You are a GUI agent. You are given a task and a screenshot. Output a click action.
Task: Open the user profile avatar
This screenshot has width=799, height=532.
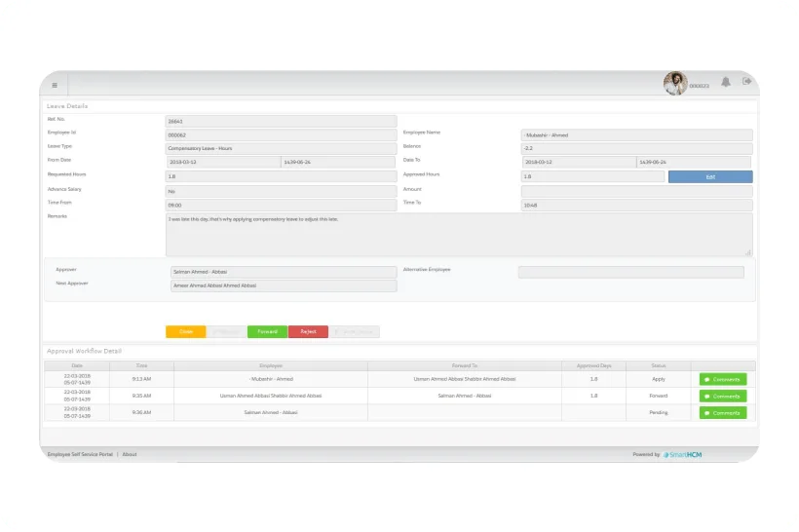(x=675, y=83)
